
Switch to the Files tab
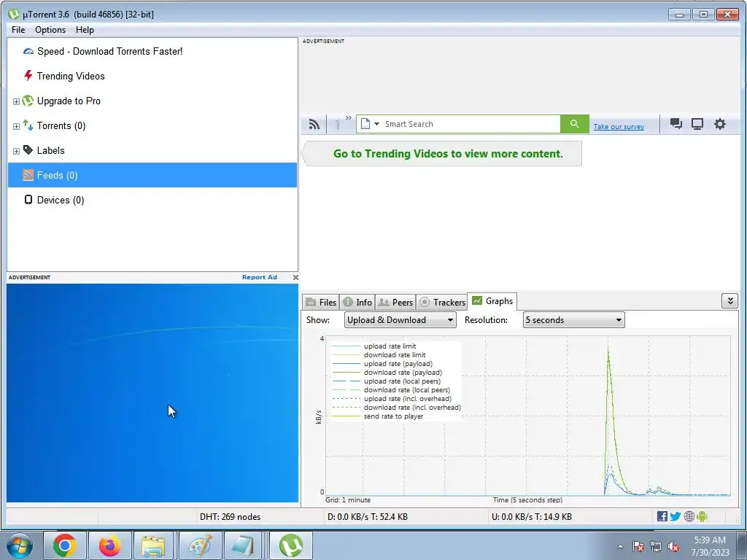[321, 302]
